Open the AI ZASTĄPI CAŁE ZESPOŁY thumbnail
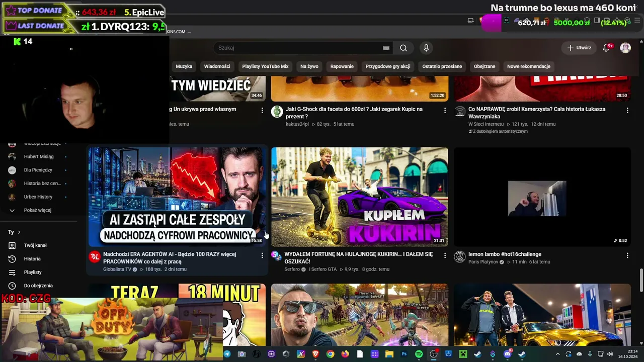644x362 pixels. tap(177, 197)
